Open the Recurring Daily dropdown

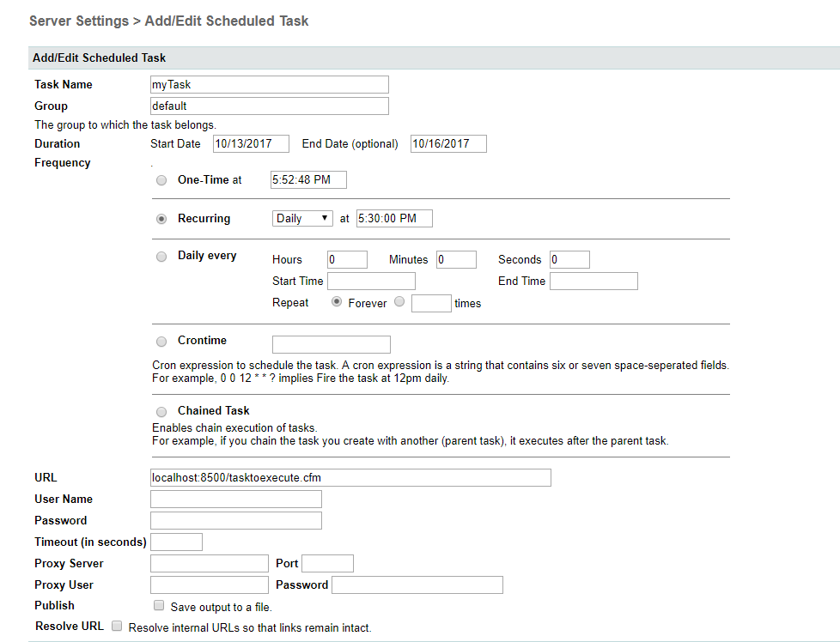tap(302, 219)
